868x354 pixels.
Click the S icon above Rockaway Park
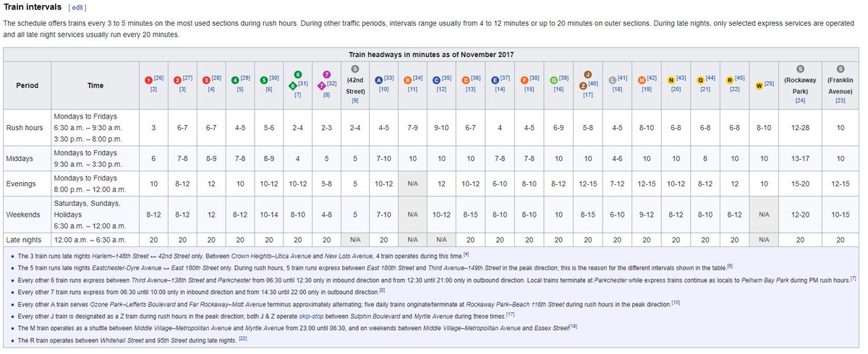[800, 69]
